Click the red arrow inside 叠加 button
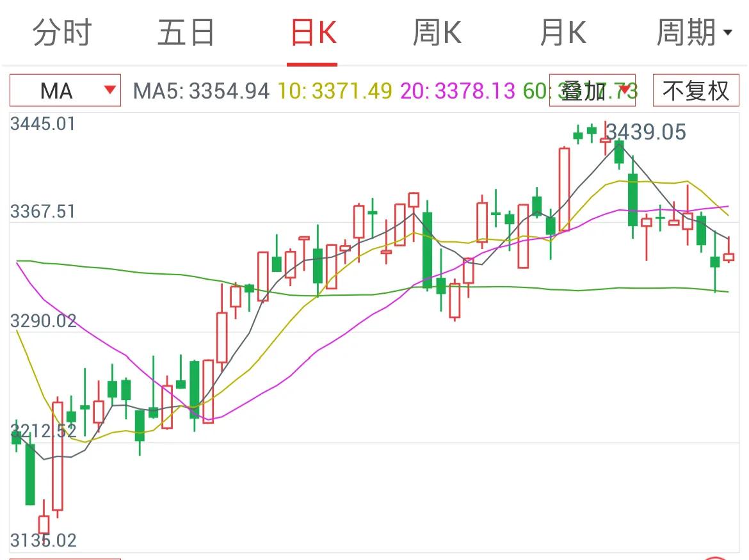This screenshot has width=749, height=560. click(x=623, y=90)
